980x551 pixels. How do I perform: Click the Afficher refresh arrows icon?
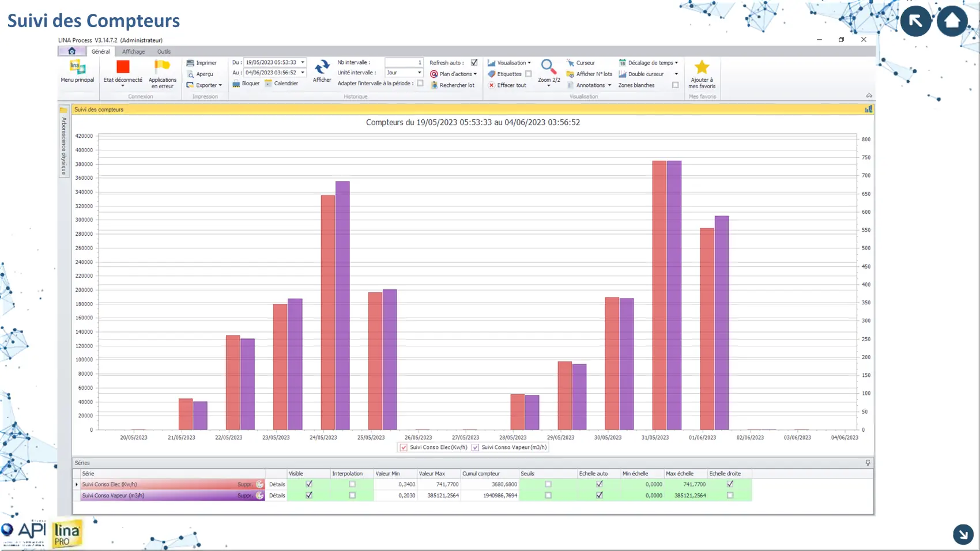(322, 67)
